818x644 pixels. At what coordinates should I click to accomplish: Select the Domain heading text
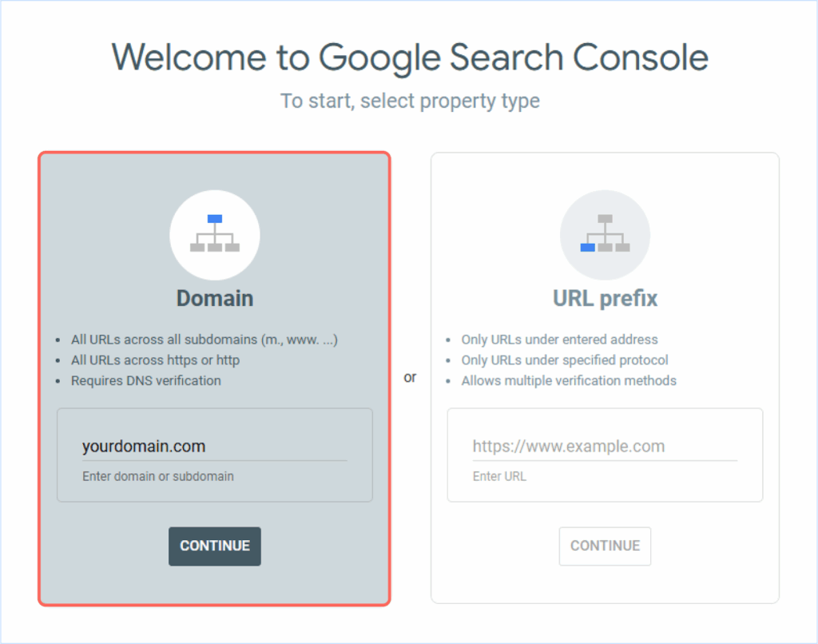[x=215, y=299]
